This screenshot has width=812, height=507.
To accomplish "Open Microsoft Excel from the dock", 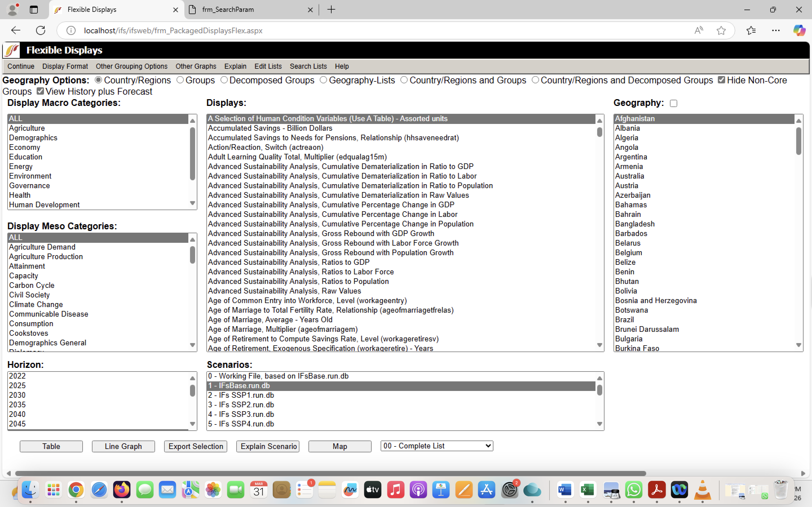I will coord(588,490).
